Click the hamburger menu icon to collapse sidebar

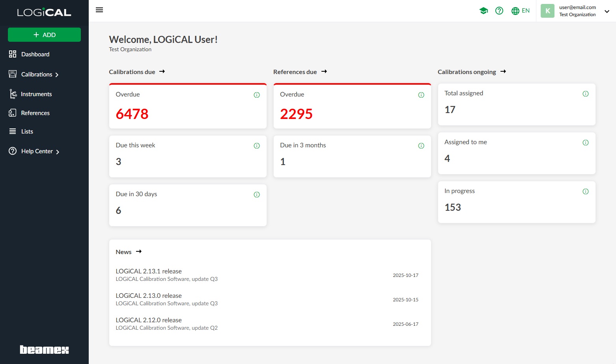99,10
